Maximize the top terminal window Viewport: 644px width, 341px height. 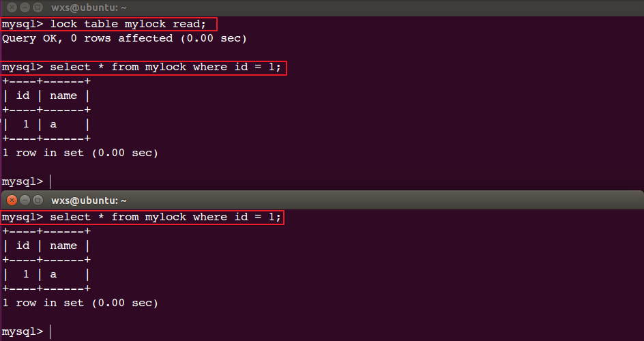pos(38,8)
